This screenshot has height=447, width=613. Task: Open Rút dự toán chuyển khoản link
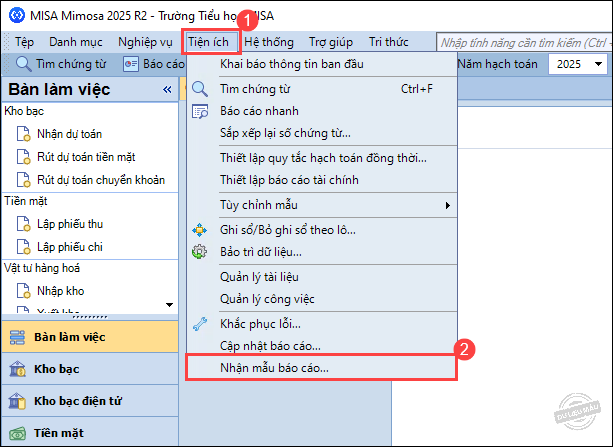pyautogui.click(x=101, y=180)
